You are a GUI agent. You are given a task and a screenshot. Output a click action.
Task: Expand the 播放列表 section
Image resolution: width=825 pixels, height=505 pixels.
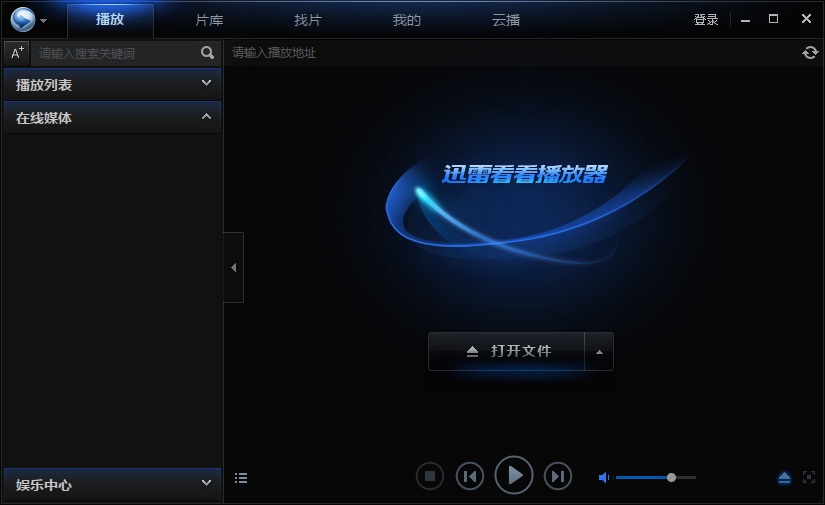pos(112,84)
